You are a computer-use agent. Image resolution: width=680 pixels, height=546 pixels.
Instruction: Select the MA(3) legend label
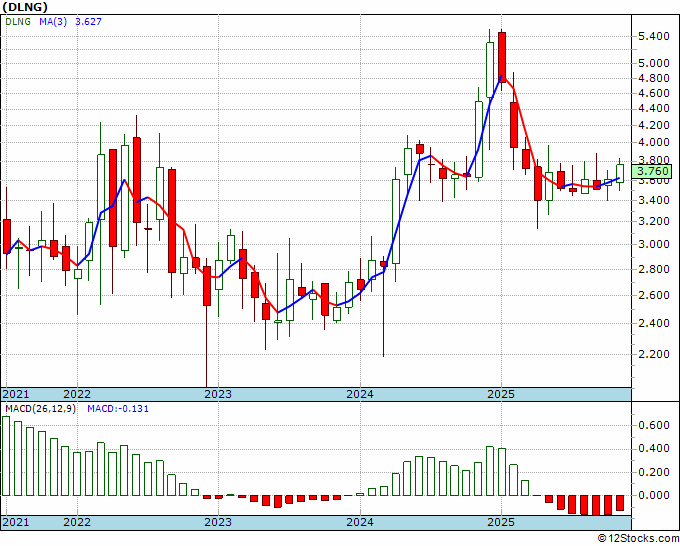coord(53,21)
